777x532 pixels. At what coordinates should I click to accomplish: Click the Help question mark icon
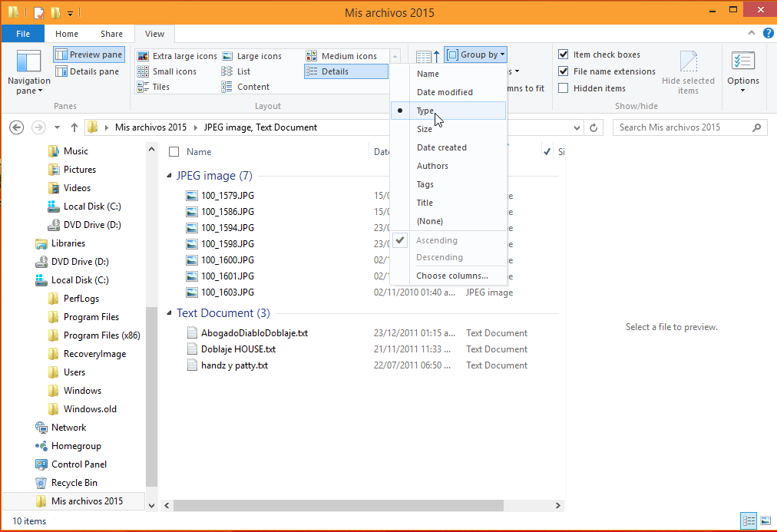point(768,33)
